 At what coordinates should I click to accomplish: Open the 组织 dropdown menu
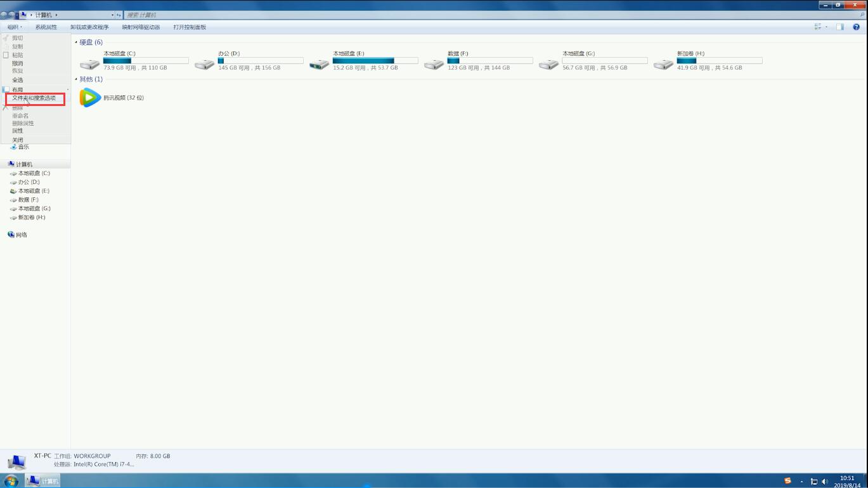coord(15,27)
